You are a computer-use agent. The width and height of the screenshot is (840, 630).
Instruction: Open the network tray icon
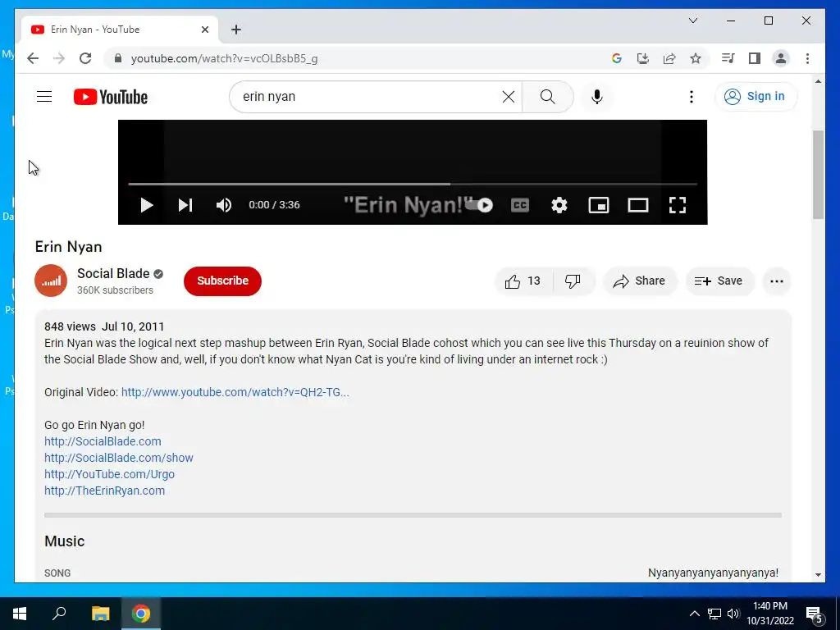(x=714, y=614)
